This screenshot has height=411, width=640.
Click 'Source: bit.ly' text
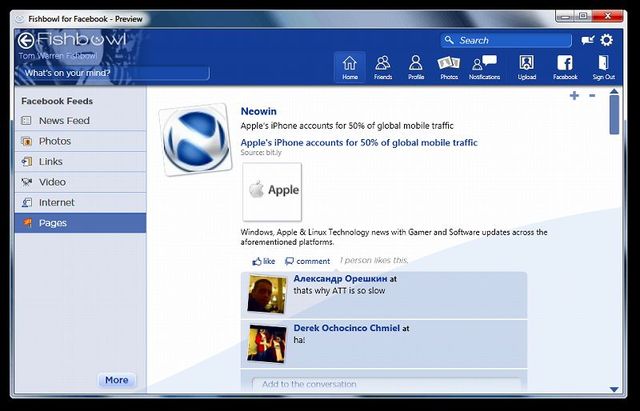(x=261, y=153)
